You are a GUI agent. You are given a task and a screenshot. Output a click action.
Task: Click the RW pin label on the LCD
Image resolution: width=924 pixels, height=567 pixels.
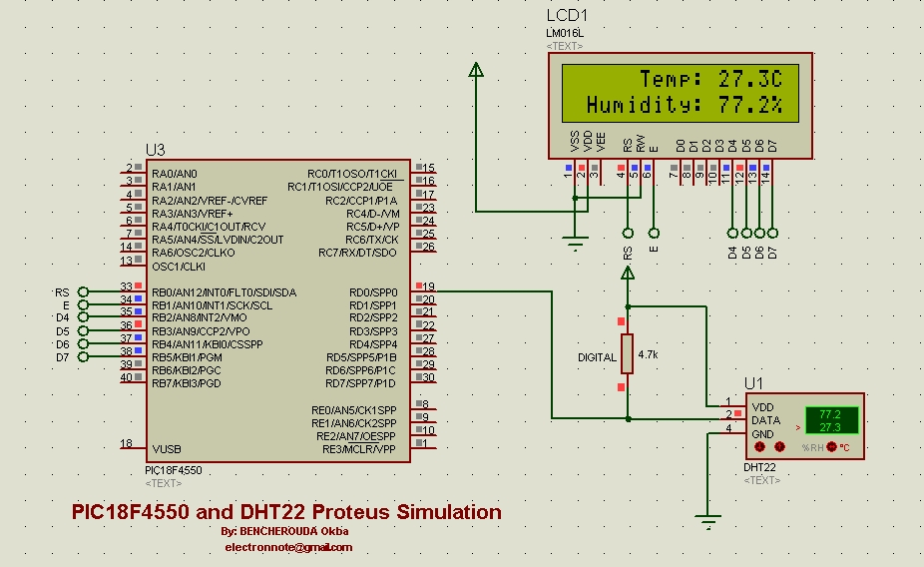(x=641, y=143)
